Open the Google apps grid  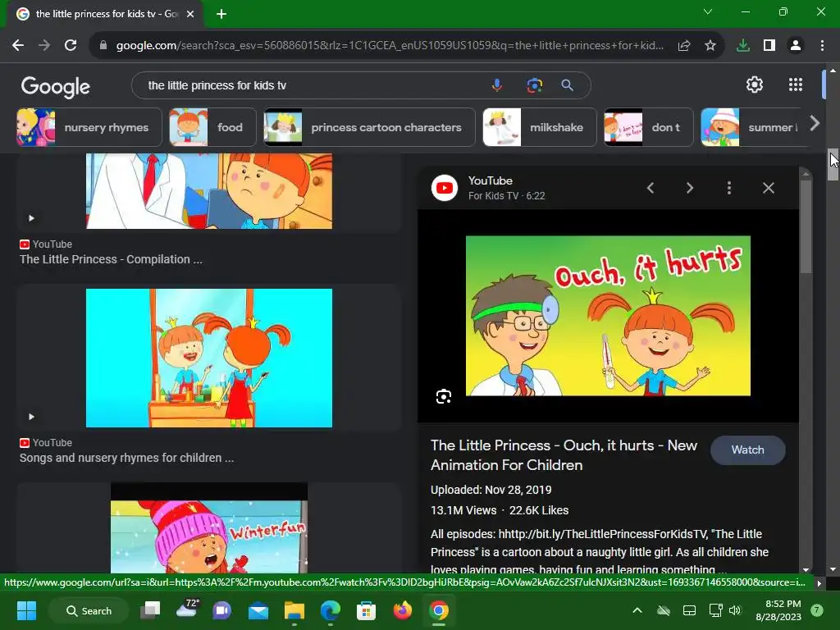tap(796, 84)
